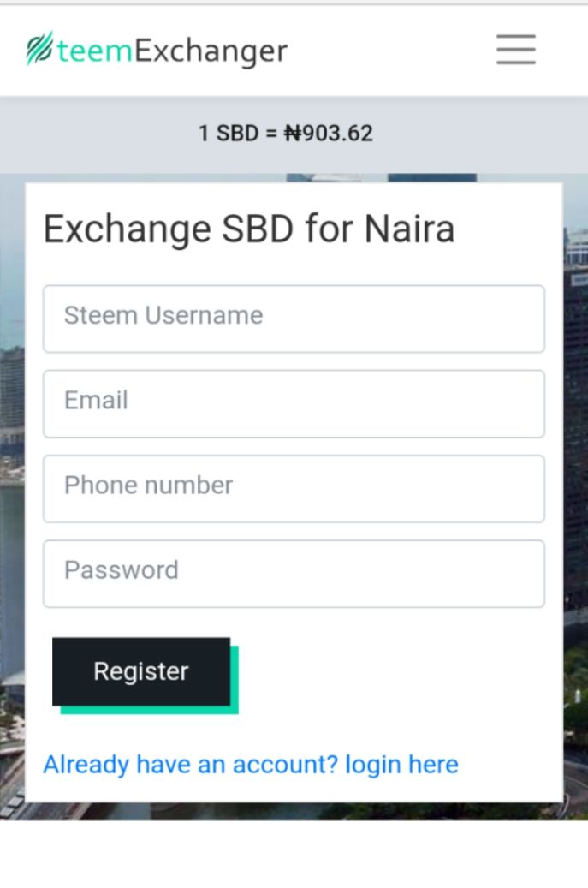
Task: Open the 'login here' link
Action: 401,764
